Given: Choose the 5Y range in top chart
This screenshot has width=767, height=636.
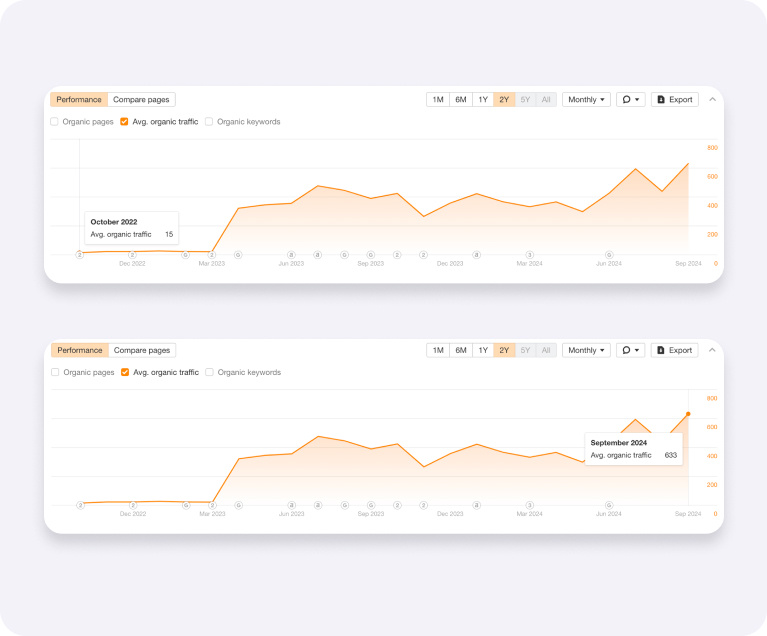Looking at the screenshot, I should pyautogui.click(x=525, y=99).
